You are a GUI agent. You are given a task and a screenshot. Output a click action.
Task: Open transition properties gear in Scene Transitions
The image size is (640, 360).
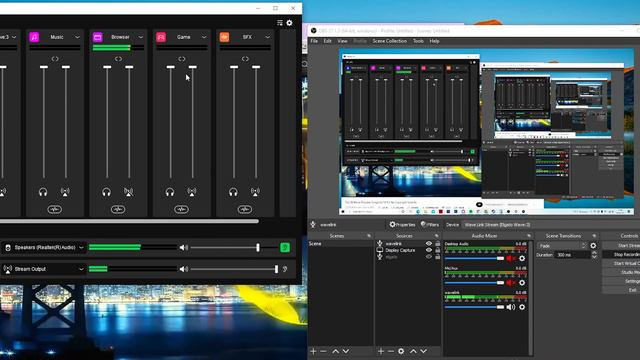click(x=593, y=246)
